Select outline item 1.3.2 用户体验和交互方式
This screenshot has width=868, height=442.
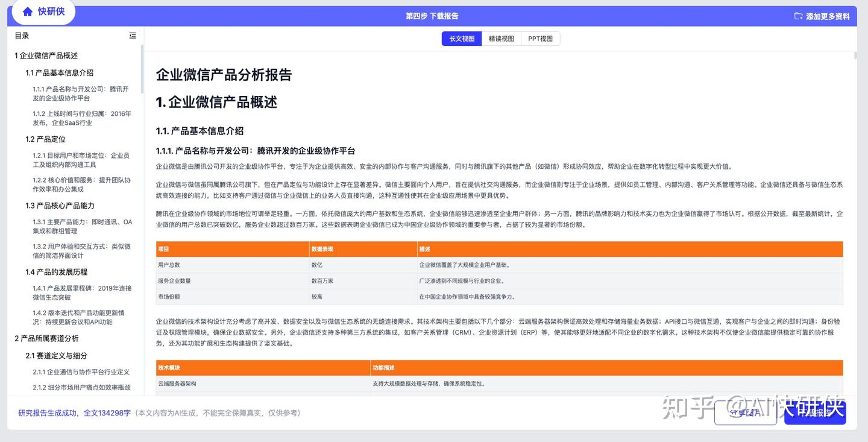(x=81, y=251)
